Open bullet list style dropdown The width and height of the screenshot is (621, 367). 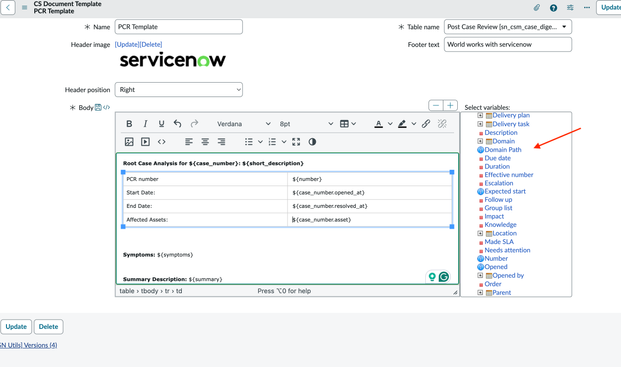[260, 142]
